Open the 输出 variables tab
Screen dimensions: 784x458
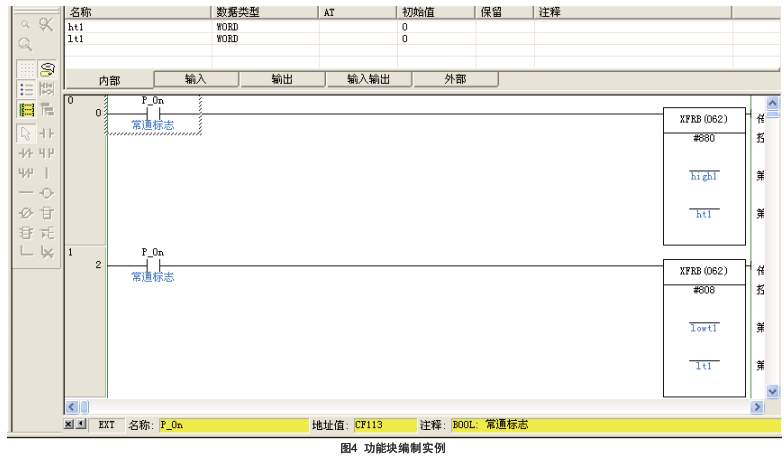(282, 78)
